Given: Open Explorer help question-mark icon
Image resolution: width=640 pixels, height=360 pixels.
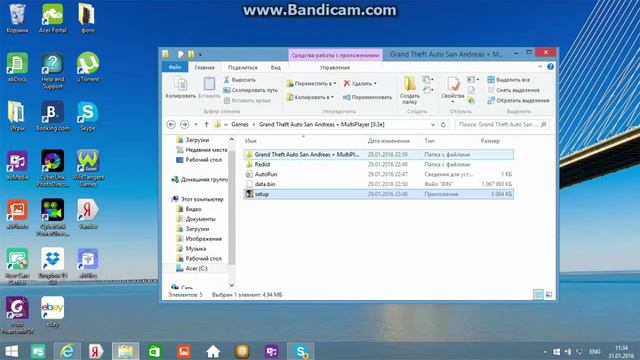Looking at the screenshot, I should click(x=550, y=67).
